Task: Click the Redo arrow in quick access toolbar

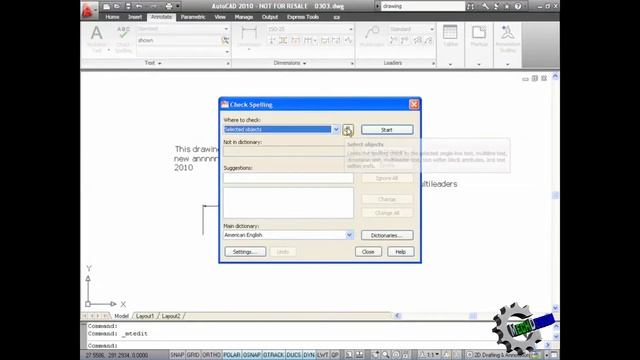Action: (x=153, y=6)
